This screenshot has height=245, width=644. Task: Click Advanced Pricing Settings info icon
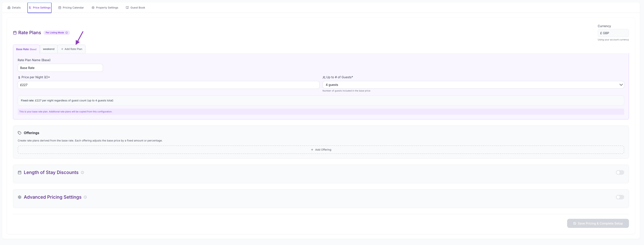(85, 197)
